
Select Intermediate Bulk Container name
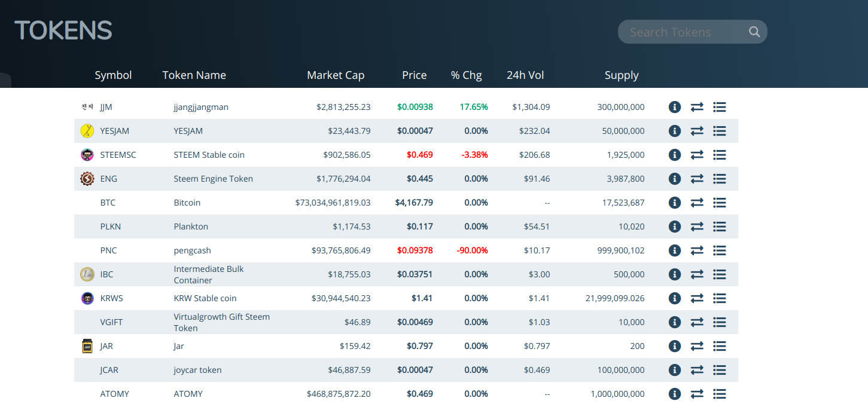coord(209,274)
